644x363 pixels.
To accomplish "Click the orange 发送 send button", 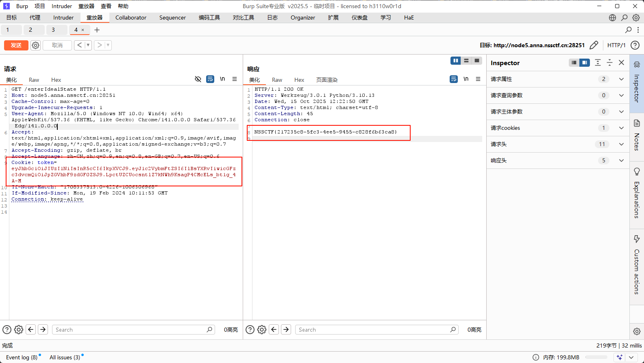I will (16, 45).
